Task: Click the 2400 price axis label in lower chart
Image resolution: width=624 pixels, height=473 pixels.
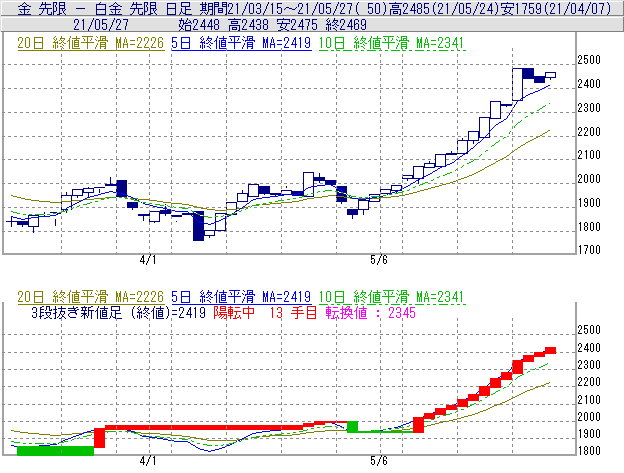Action: click(x=589, y=348)
